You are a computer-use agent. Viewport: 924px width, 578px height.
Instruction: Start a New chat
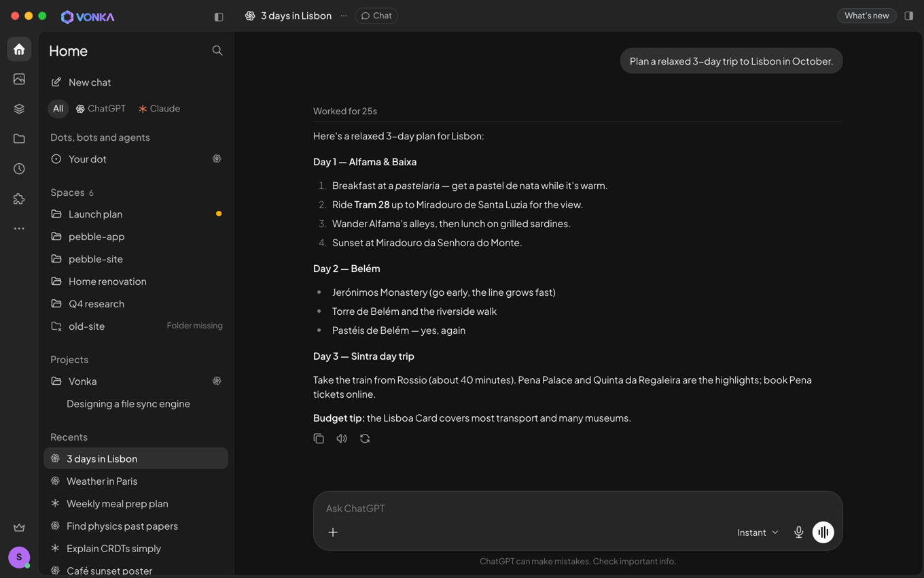pyautogui.click(x=136, y=82)
